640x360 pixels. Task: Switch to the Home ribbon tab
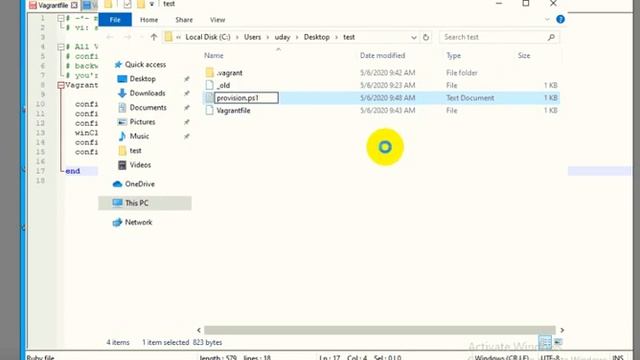pos(149,20)
